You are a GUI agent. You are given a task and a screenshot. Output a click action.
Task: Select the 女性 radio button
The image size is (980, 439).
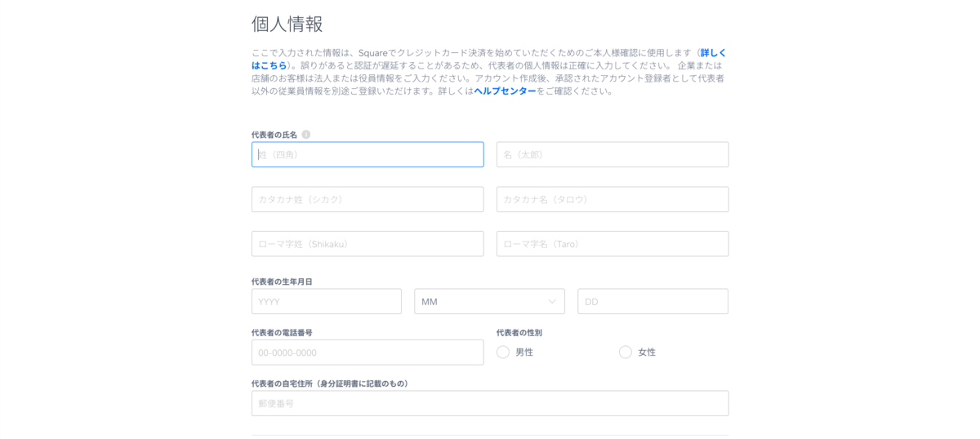(626, 352)
